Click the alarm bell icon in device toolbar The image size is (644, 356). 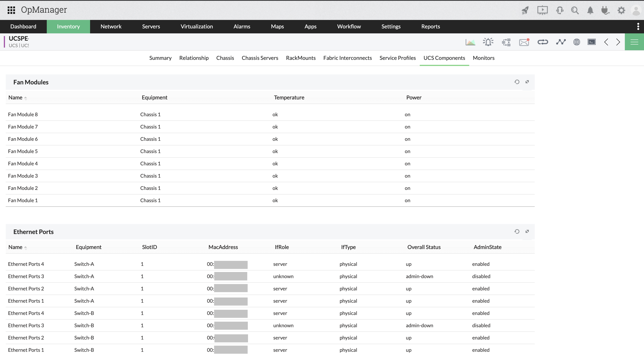coord(488,42)
